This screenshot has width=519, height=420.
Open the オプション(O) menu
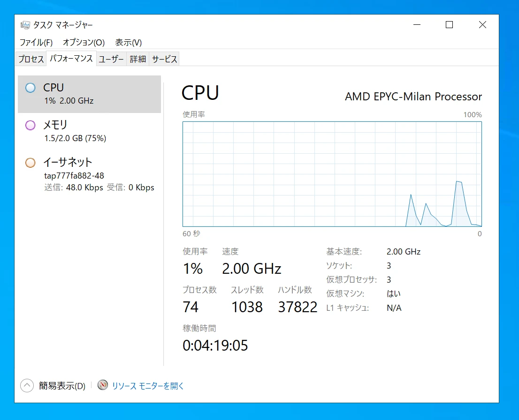[84, 42]
